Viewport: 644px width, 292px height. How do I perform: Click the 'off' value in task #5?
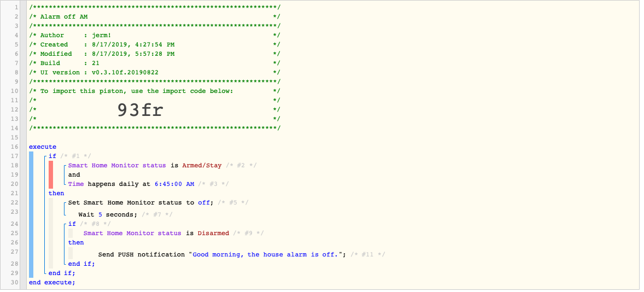(204, 202)
